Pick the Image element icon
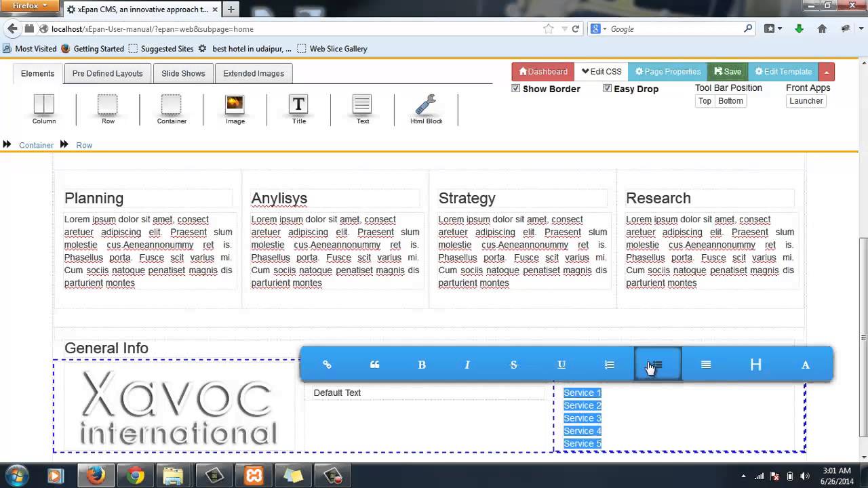The image size is (868, 488). [x=235, y=109]
